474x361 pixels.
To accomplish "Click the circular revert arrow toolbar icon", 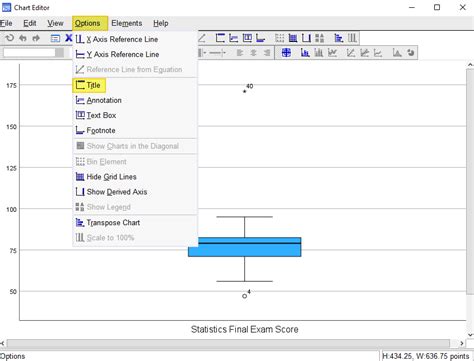I will point(9,38).
